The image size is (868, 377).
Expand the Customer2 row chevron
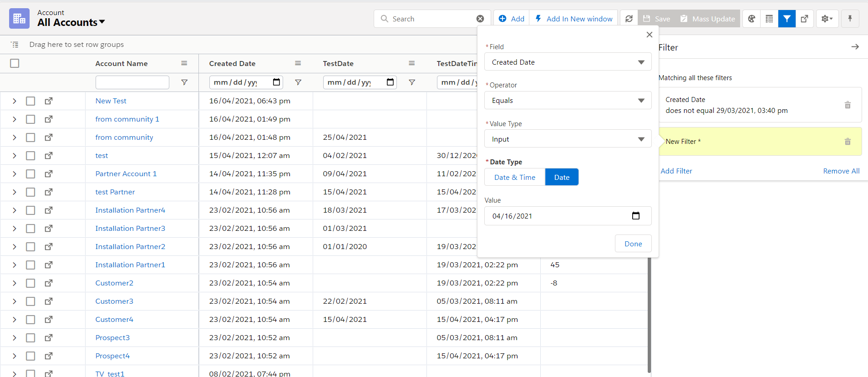point(15,283)
